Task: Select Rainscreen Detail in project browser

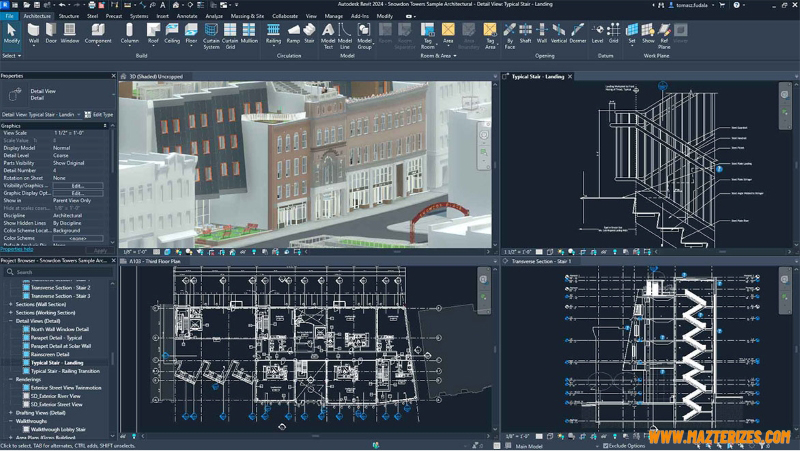Action: pos(50,354)
